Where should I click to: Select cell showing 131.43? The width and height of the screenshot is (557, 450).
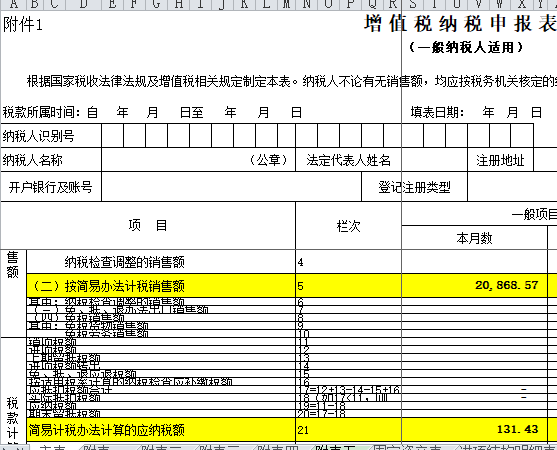click(x=474, y=429)
